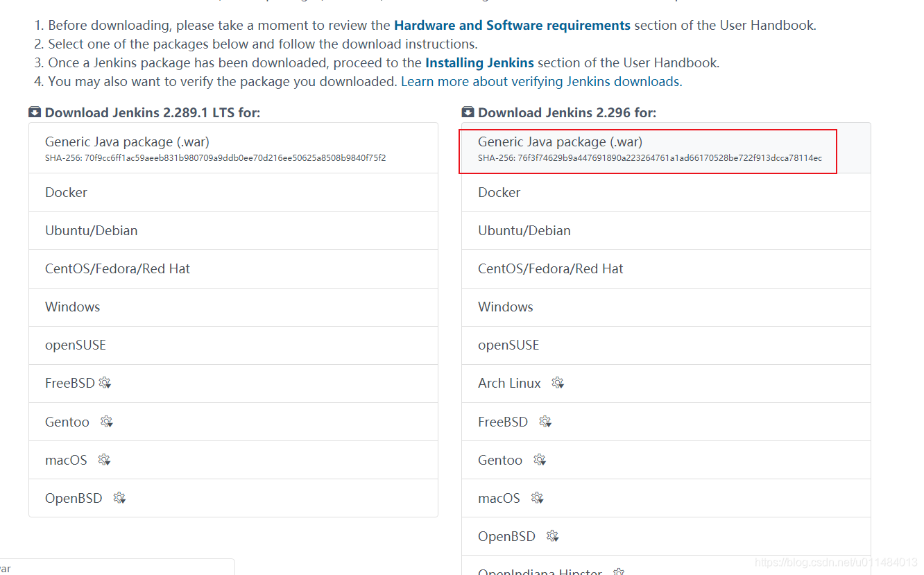Click the weekly SHA-256 hash starting 76f3f746
The height and width of the screenshot is (575, 924).
pos(650,158)
